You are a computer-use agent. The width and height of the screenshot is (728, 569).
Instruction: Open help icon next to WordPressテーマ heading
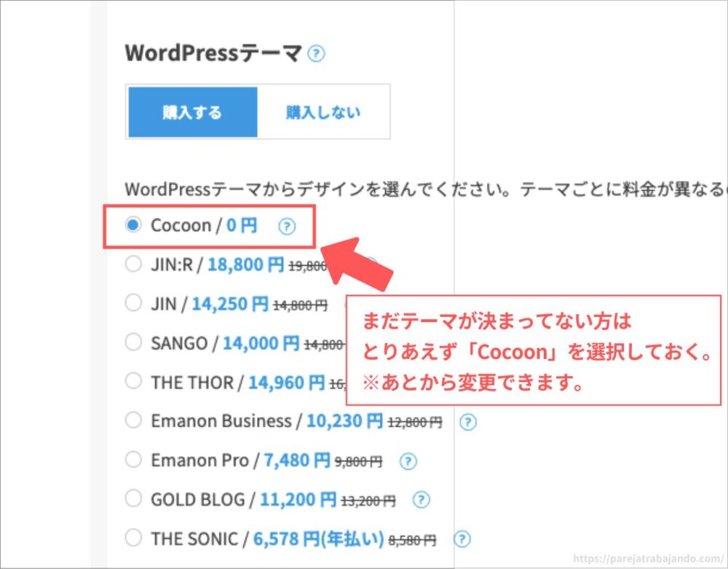(317, 53)
